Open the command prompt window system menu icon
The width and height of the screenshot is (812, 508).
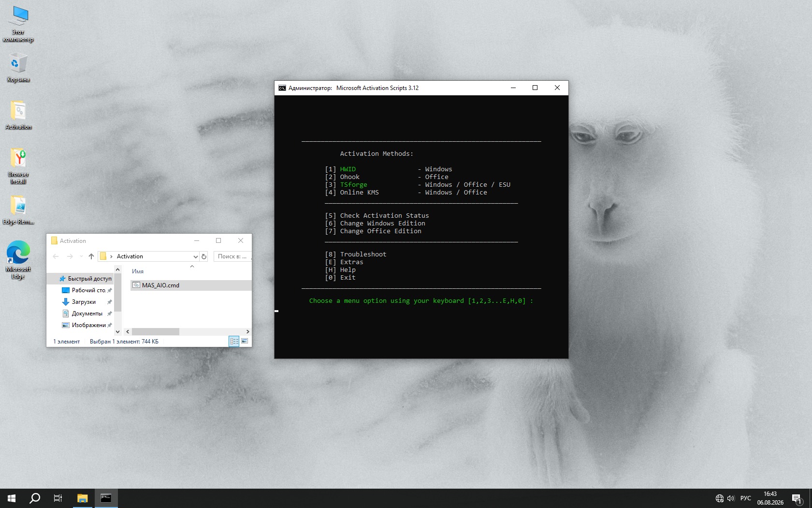pos(282,88)
